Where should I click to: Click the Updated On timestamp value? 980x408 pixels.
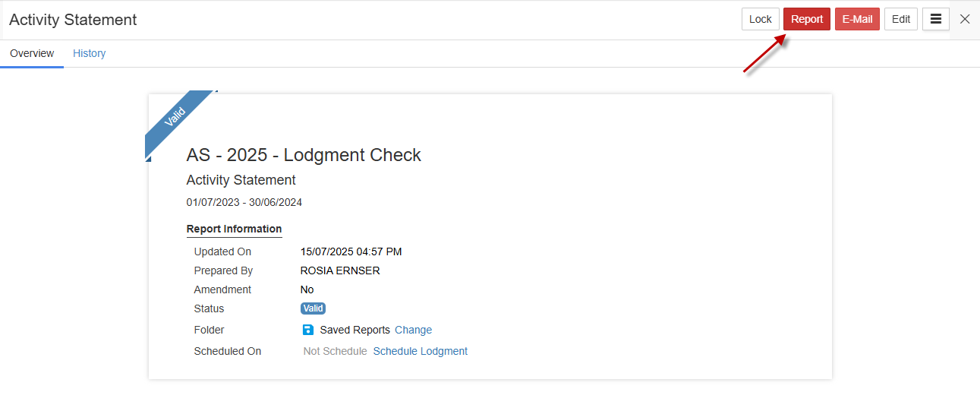(x=351, y=251)
